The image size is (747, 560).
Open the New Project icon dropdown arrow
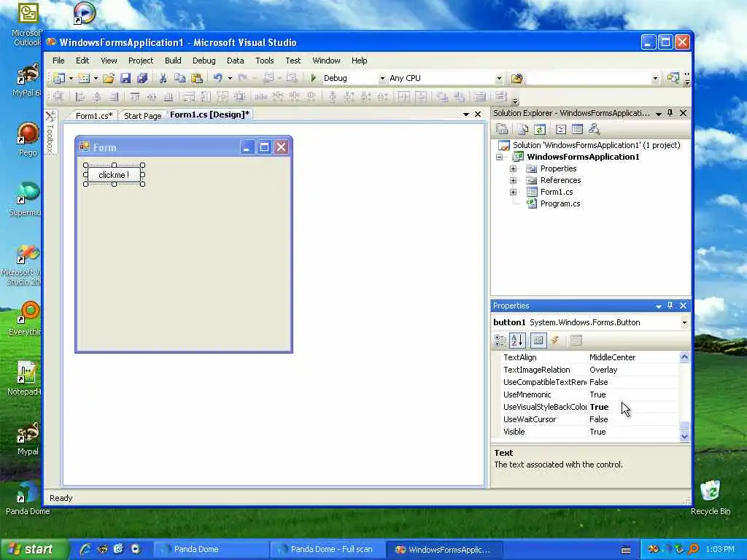(x=71, y=78)
